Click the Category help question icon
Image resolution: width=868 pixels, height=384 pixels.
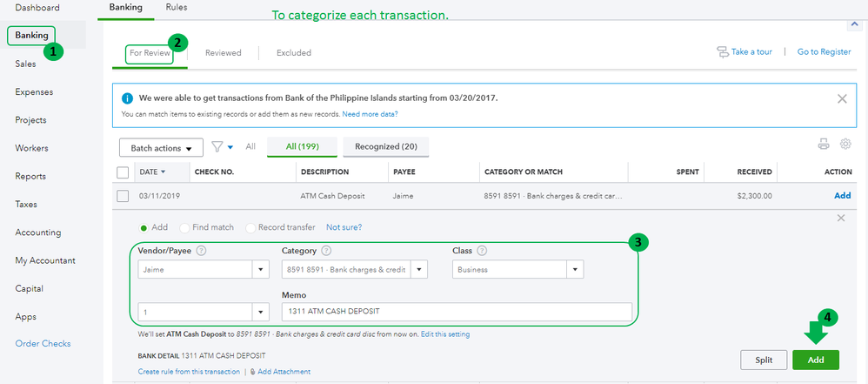(x=326, y=251)
